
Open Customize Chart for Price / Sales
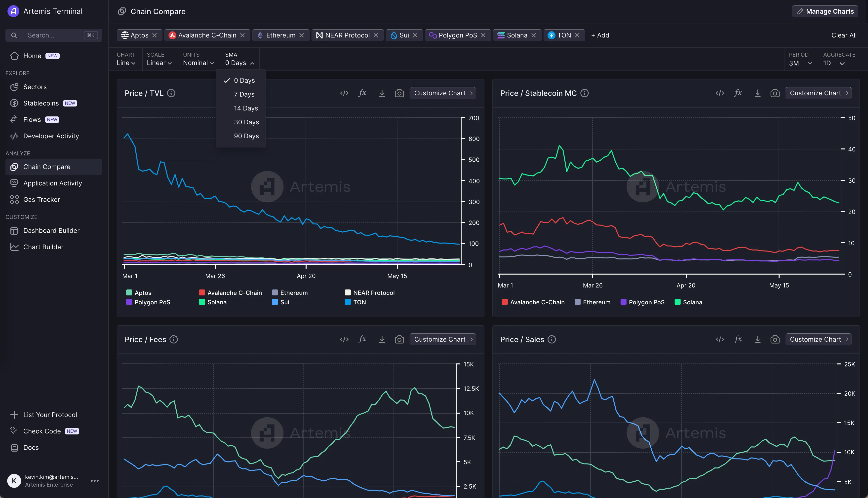818,339
